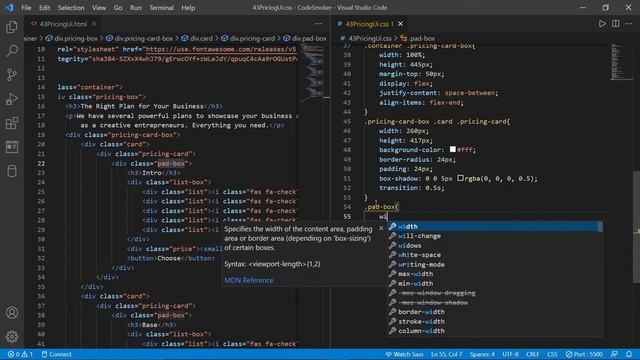Viewport: 640px width, 360px height.
Task: Open the Run and Debug view
Action: click(x=12, y=99)
